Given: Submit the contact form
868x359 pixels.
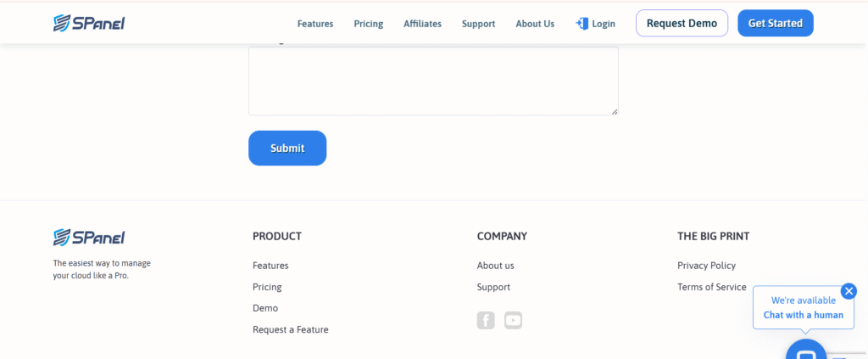Looking at the screenshot, I should click(287, 148).
